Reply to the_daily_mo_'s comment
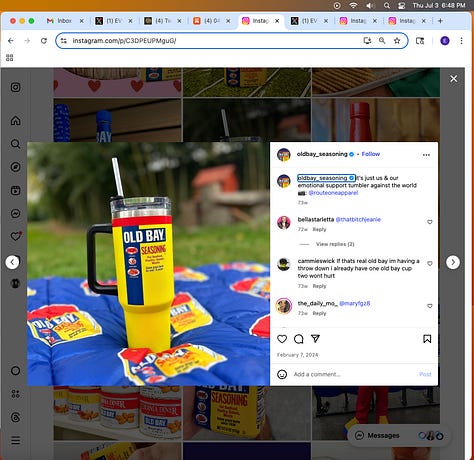 coord(319,313)
